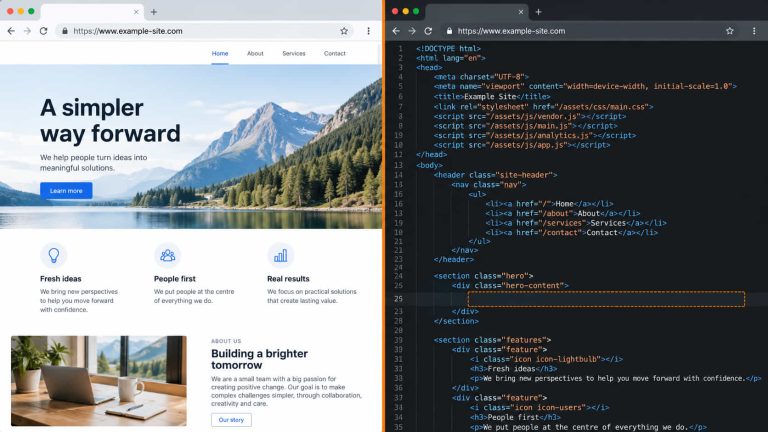Reload the page in right dark browser window
The height and width of the screenshot is (432, 768).
click(x=428, y=31)
